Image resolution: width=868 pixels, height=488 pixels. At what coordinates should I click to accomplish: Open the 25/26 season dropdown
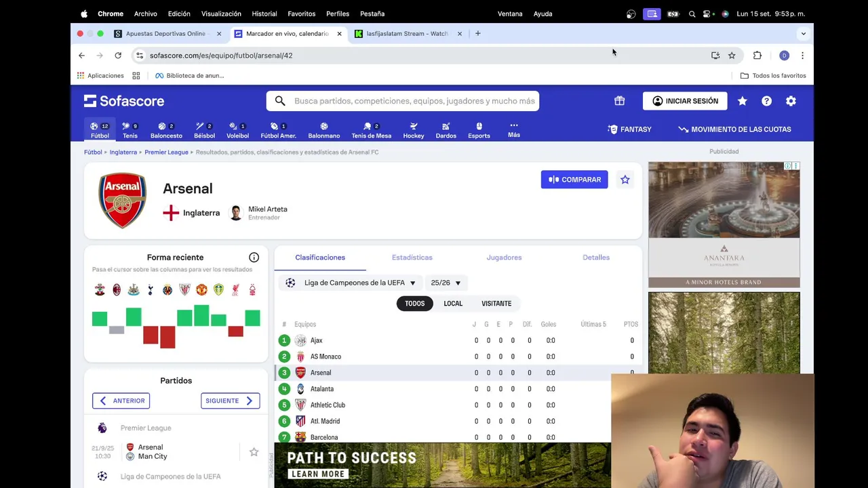446,283
